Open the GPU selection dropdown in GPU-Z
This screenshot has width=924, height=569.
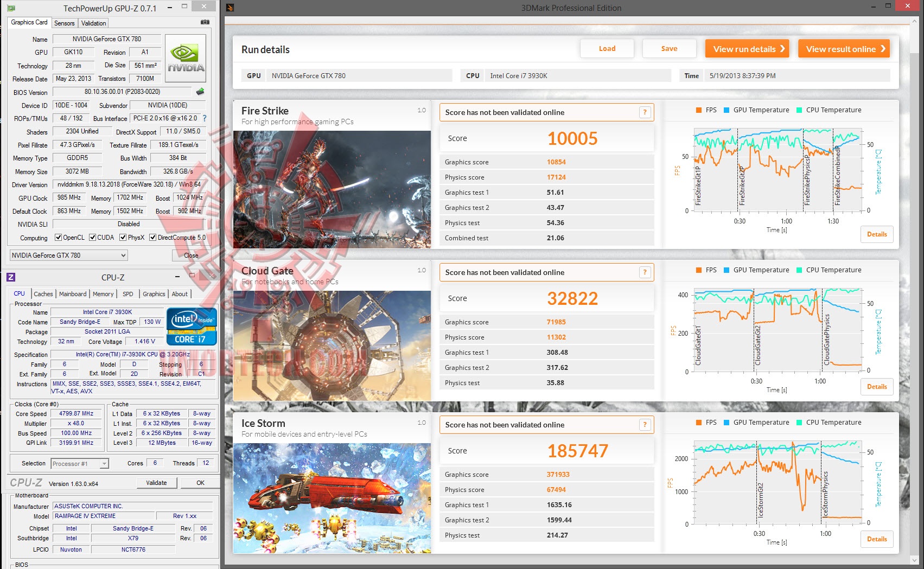[68, 255]
